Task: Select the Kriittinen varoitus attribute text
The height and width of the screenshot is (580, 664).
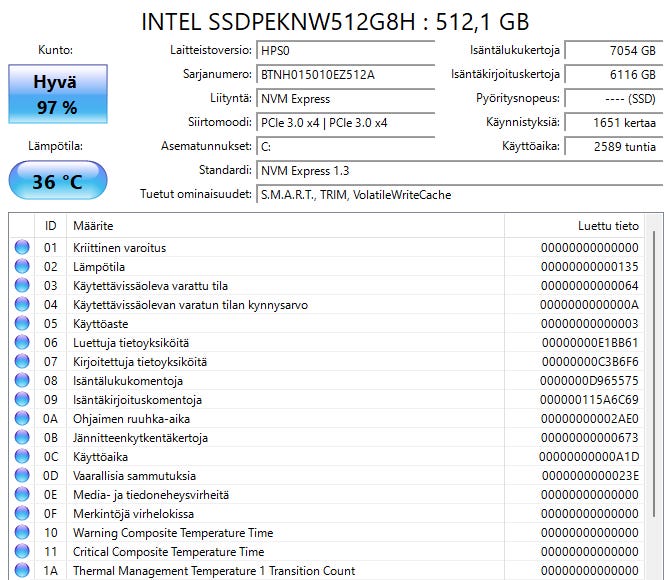Action: [119, 248]
